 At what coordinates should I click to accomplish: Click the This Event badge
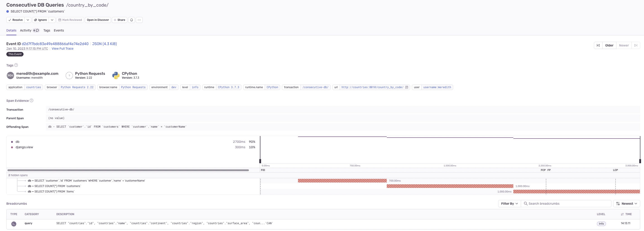[x=15, y=54]
